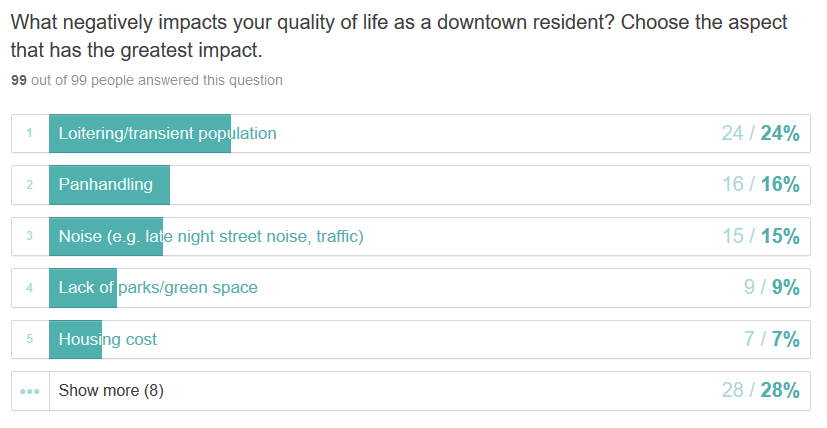Click rank number 2 cell

click(30, 185)
